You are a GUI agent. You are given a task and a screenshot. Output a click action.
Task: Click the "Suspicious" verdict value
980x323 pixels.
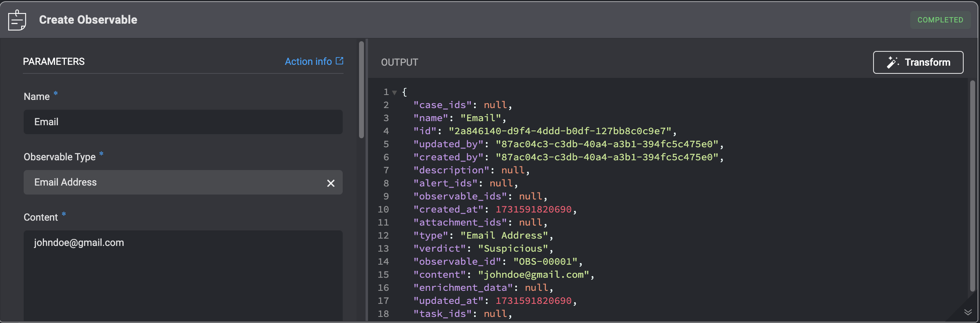[513, 248]
